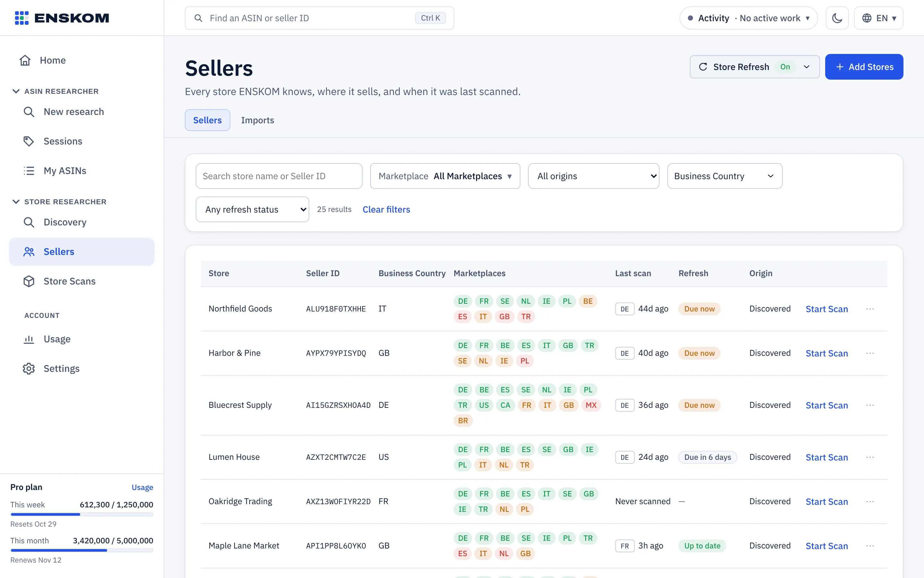
Task: Open the Marketplace All Marketplaces dropdown
Action: click(x=445, y=176)
